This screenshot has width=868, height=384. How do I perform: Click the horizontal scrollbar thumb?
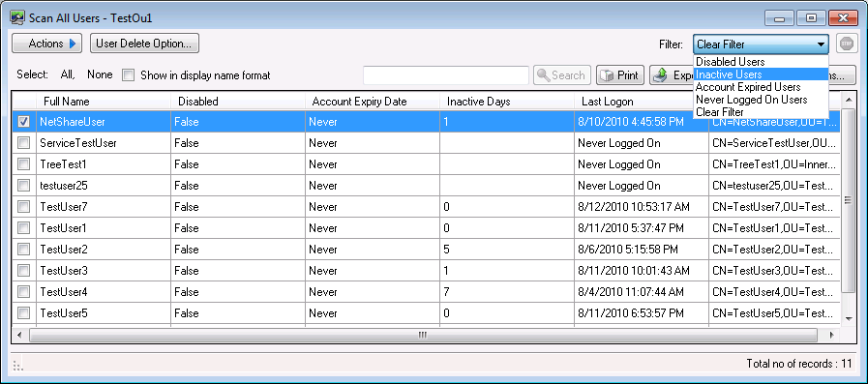(x=424, y=335)
